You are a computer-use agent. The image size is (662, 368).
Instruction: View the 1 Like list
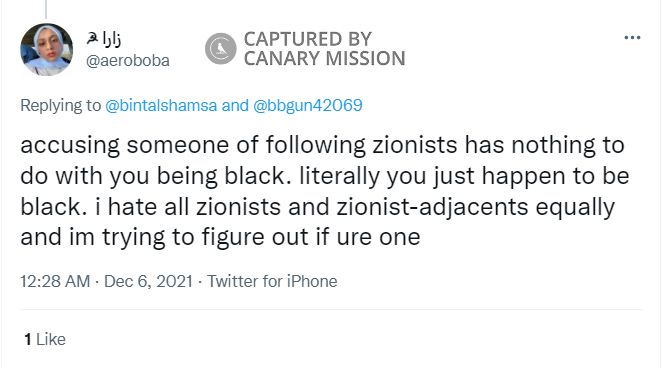tap(45, 339)
